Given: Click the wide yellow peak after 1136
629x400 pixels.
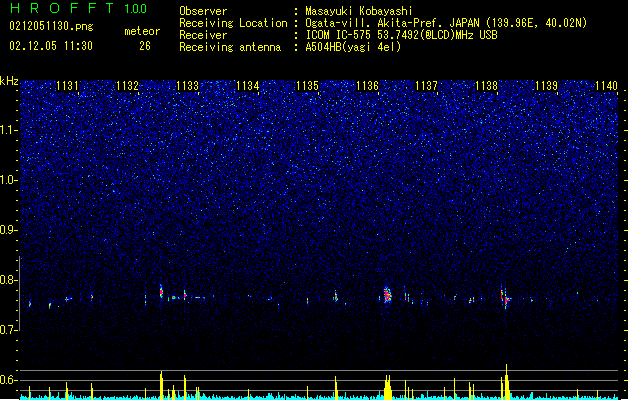Looking at the screenshot, I should [388, 387].
